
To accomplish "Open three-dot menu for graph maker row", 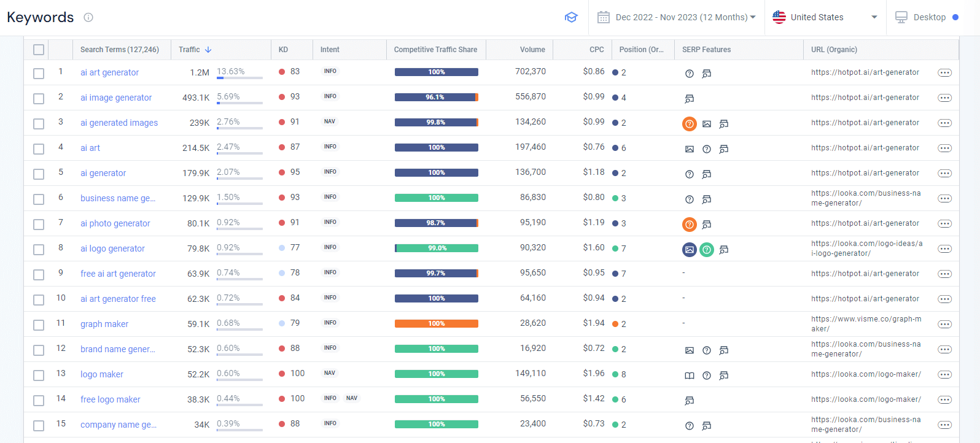I will (944, 325).
